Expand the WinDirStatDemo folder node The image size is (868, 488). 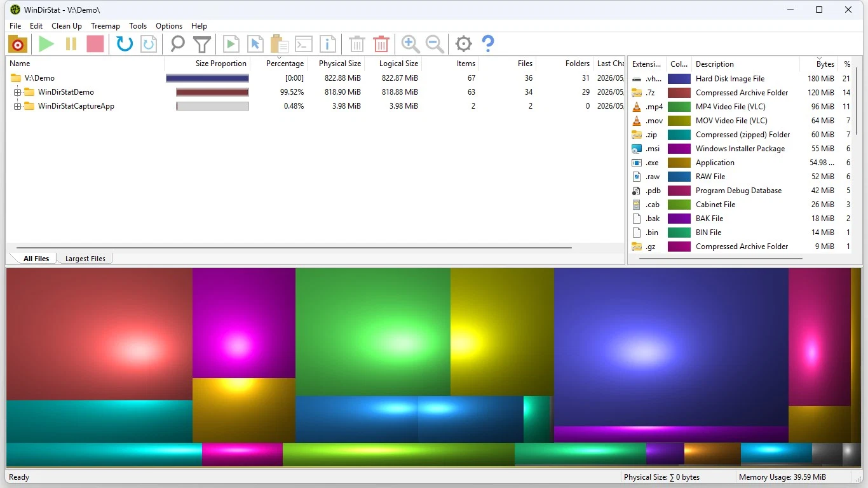pos(18,92)
